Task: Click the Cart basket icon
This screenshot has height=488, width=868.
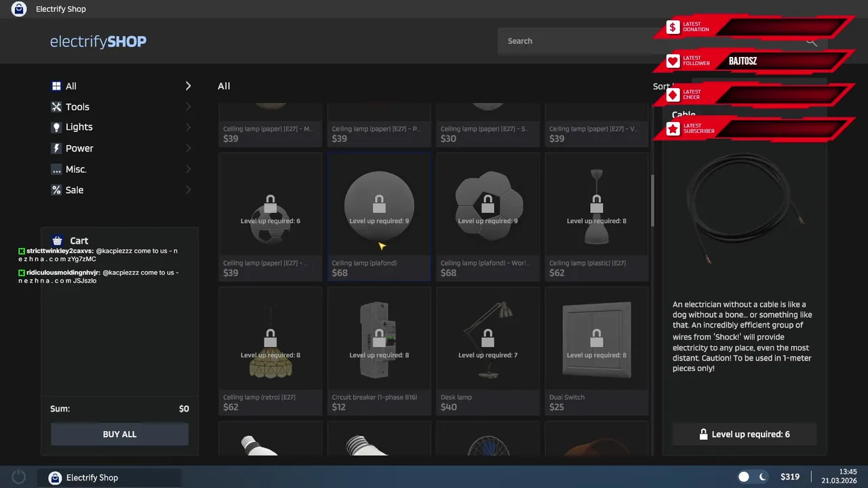Action: [x=57, y=241]
